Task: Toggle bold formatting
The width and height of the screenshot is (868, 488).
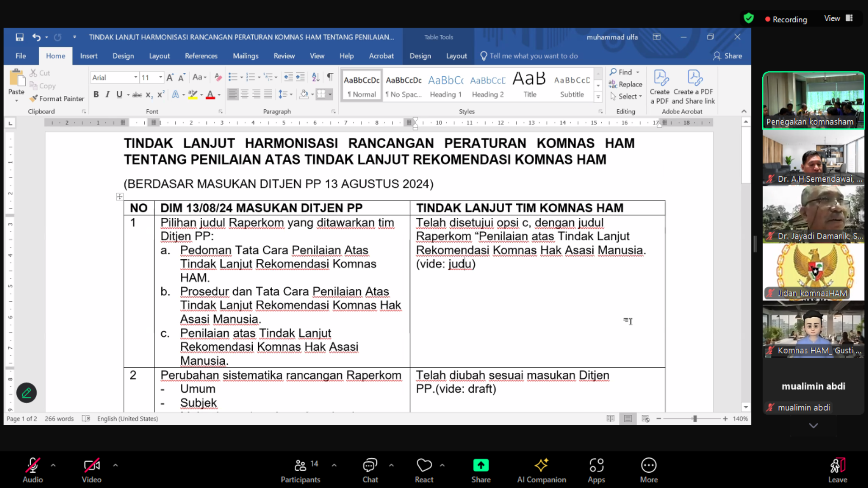Action: [96, 94]
